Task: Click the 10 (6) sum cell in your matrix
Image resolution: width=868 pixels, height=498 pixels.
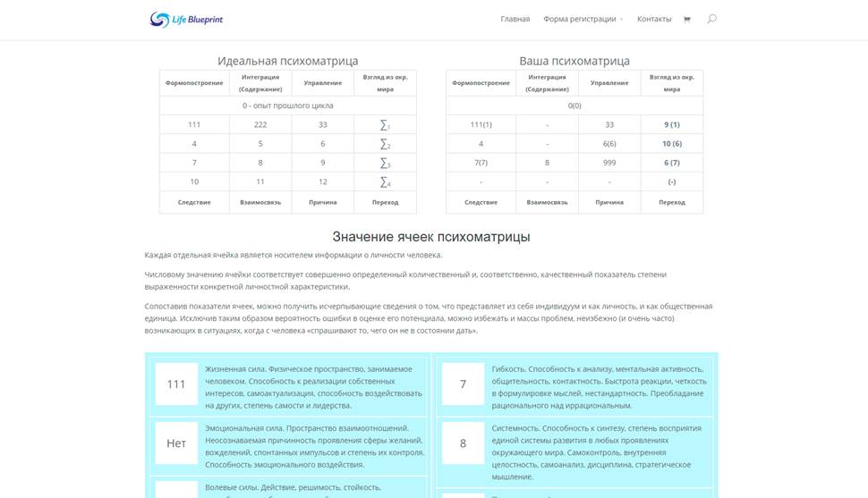Action: (x=672, y=143)
